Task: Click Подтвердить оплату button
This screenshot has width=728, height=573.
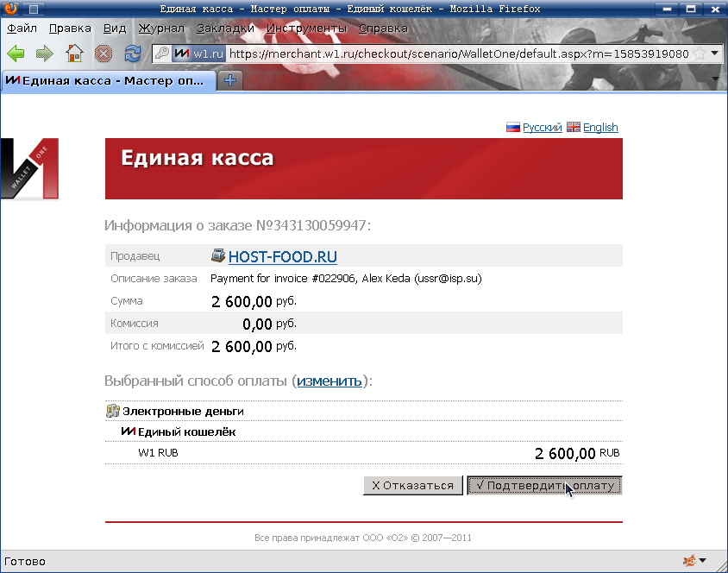Action: 544,485
